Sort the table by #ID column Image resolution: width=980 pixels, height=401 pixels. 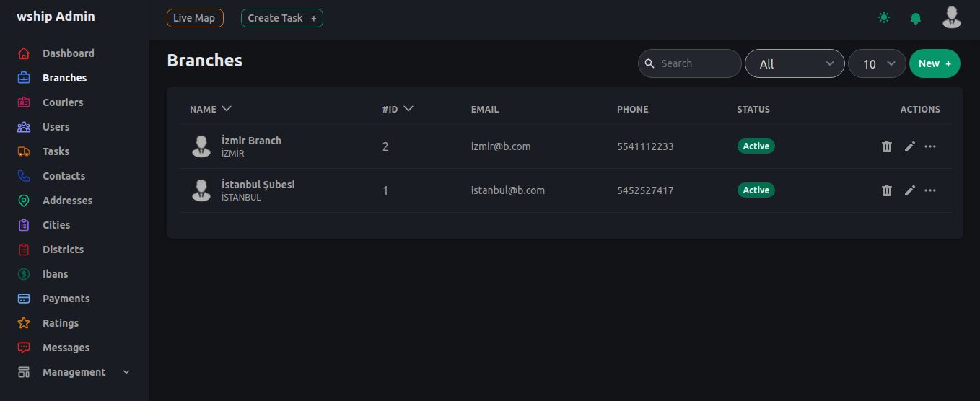click(397, 109)
